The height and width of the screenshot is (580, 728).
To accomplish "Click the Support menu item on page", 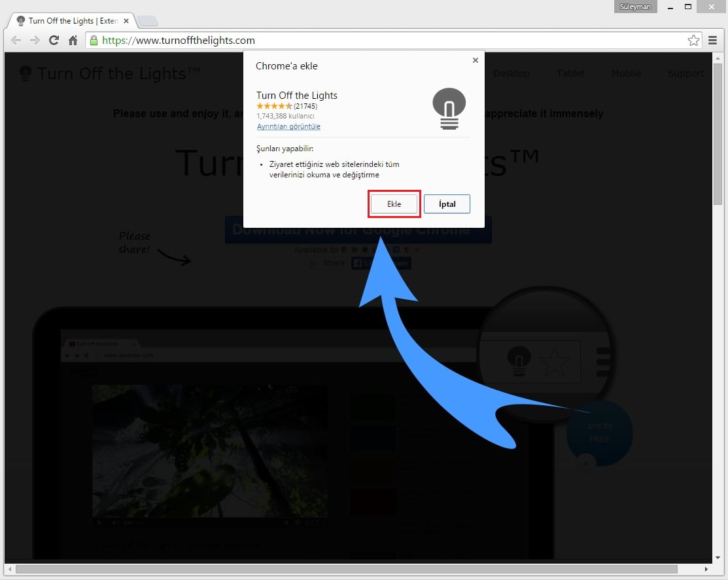I will (x=685, y=73).
